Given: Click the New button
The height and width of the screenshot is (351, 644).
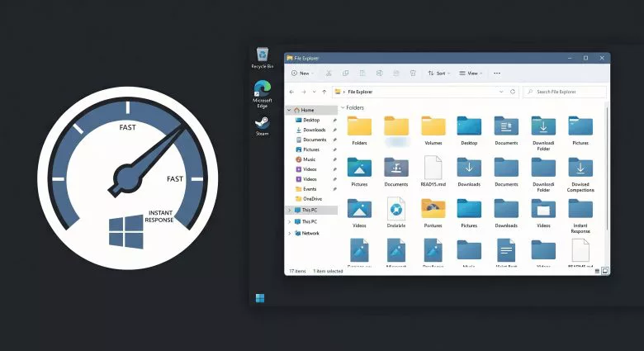Looking at the screenshot, I should 301,74.
